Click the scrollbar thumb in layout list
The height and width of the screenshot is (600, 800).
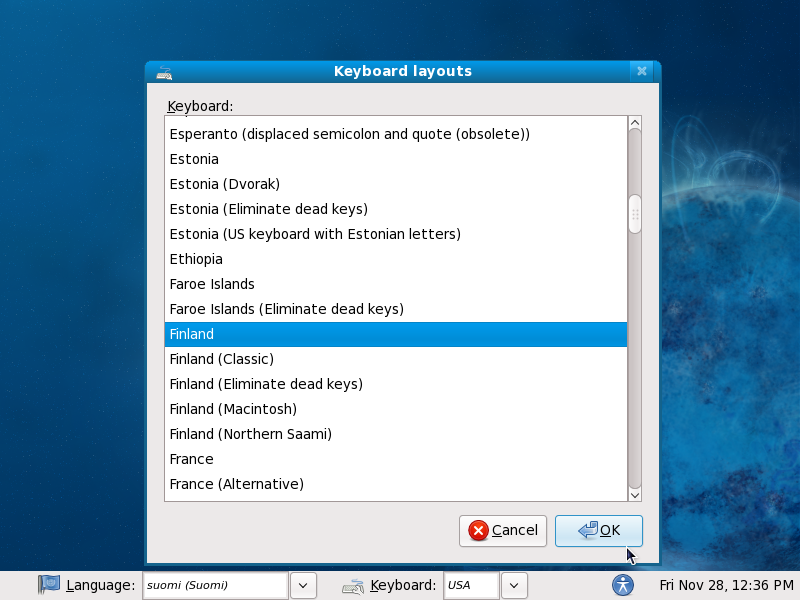(x=634, y=214)
